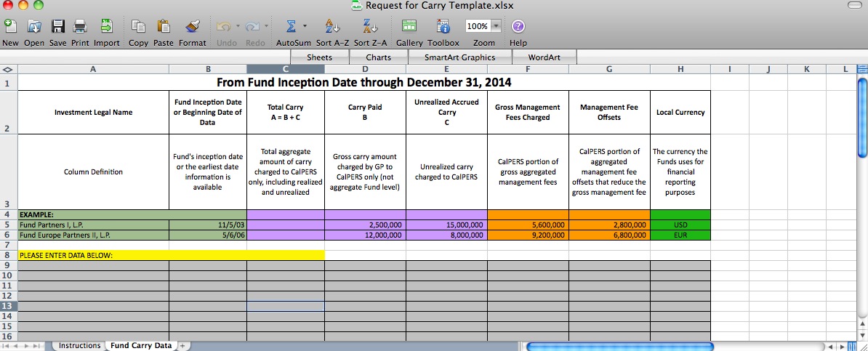Select the value 12,000,000 cell
Image resolution: width=868 pixels, height=351 pixels.
pyautogui.click(x=365, y=235)
